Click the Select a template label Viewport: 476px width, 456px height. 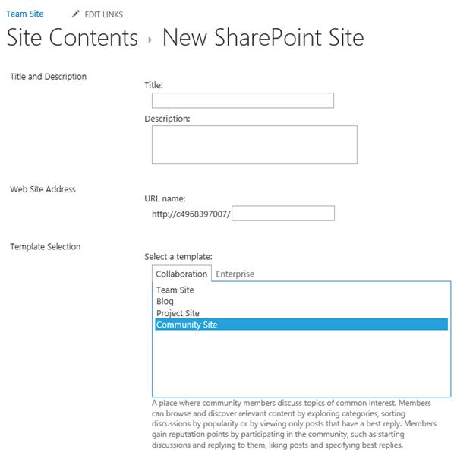[x=178, y=257]
